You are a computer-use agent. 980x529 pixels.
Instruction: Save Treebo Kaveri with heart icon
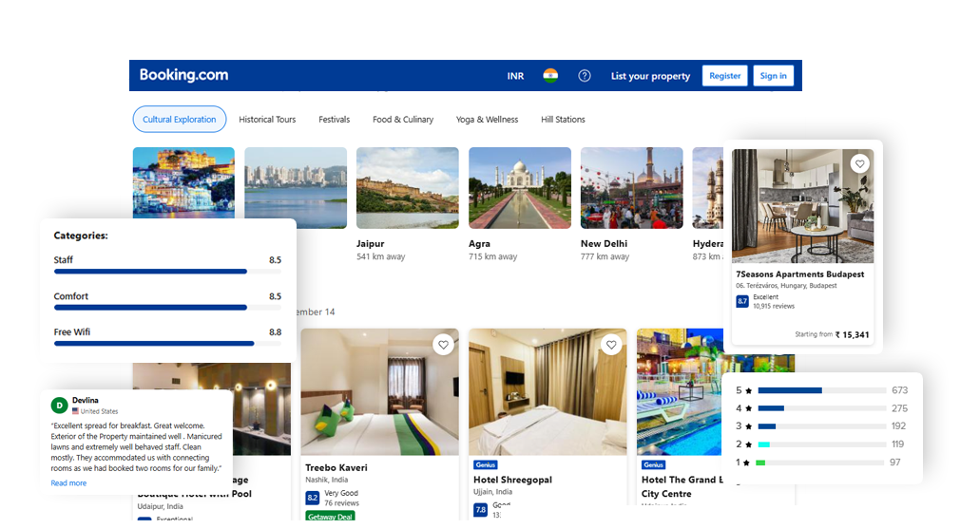pos(443,345)
